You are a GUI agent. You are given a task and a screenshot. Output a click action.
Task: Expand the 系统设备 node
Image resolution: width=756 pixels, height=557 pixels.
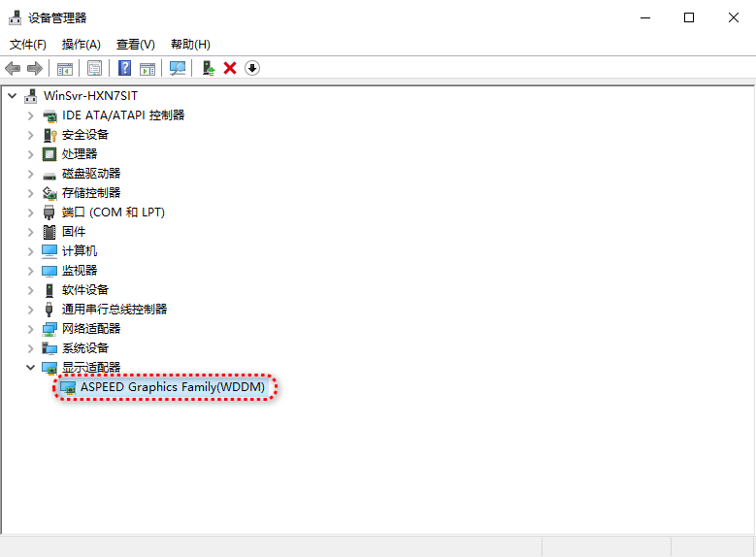point(30,348)
